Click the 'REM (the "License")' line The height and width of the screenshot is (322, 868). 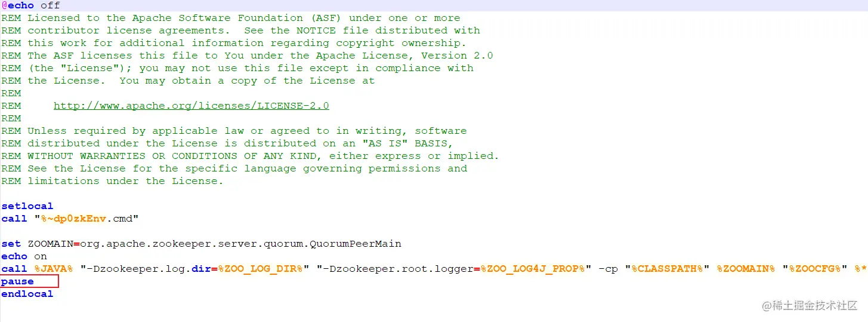237,68
